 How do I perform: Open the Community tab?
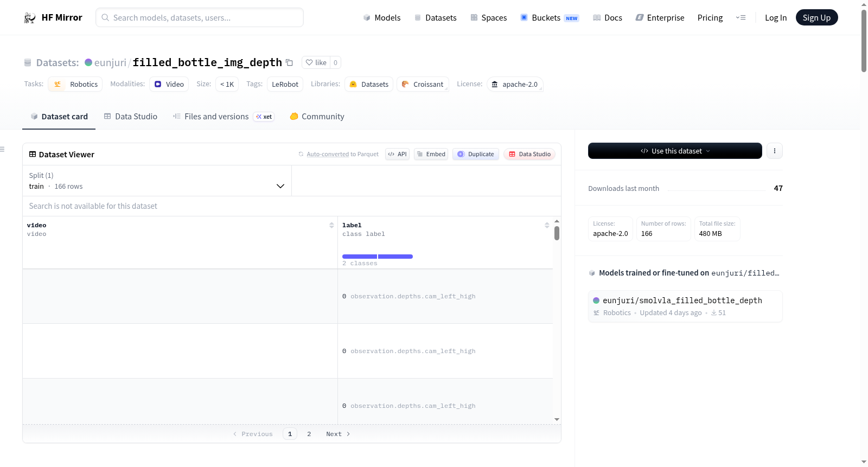(317, 117)
